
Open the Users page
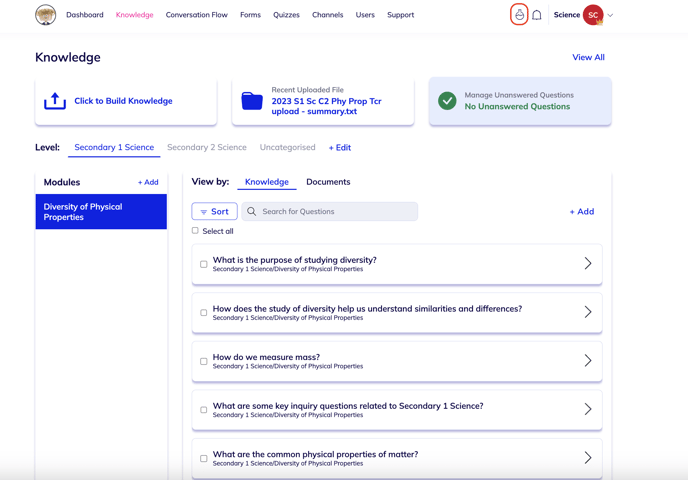365,15
